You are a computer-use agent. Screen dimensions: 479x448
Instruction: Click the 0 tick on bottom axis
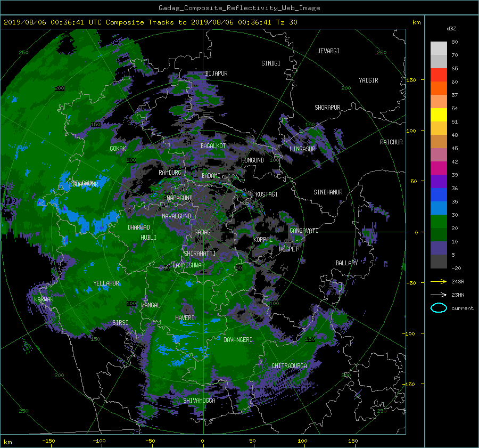coord(202,441)
